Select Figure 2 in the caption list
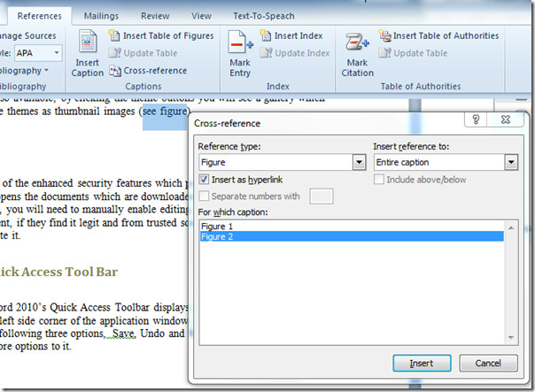The height and width of the screenshot is (392, 535). (x=352, y=236)
